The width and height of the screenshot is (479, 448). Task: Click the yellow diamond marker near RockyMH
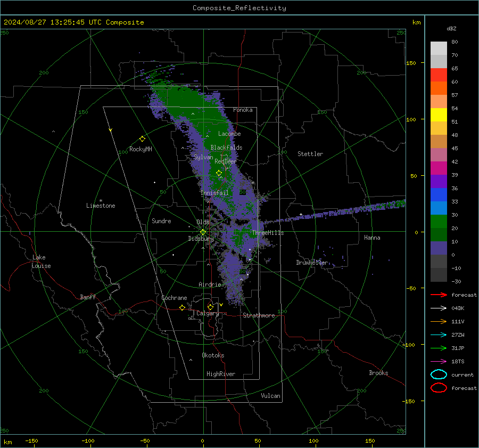pyautogui.click(x=142, y=139)
